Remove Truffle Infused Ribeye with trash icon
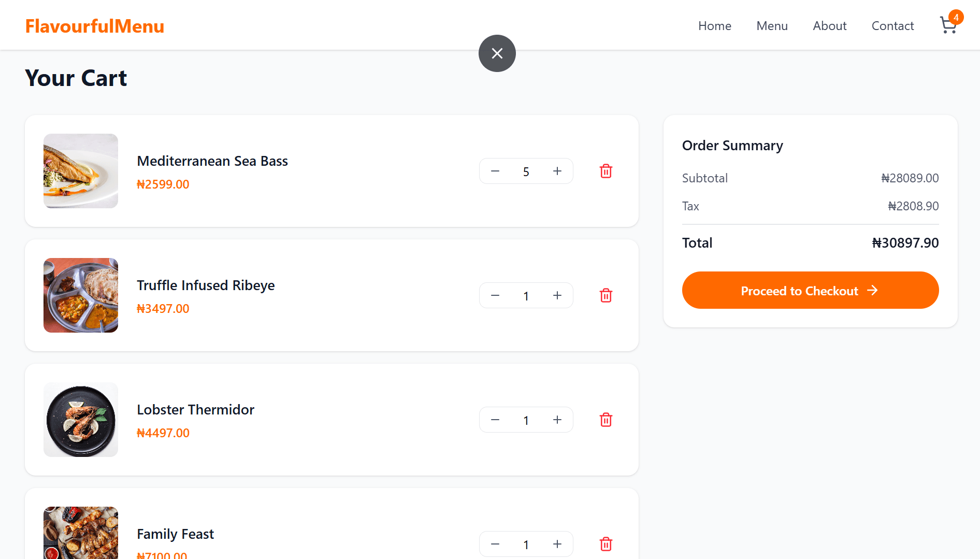 (606, 295)
